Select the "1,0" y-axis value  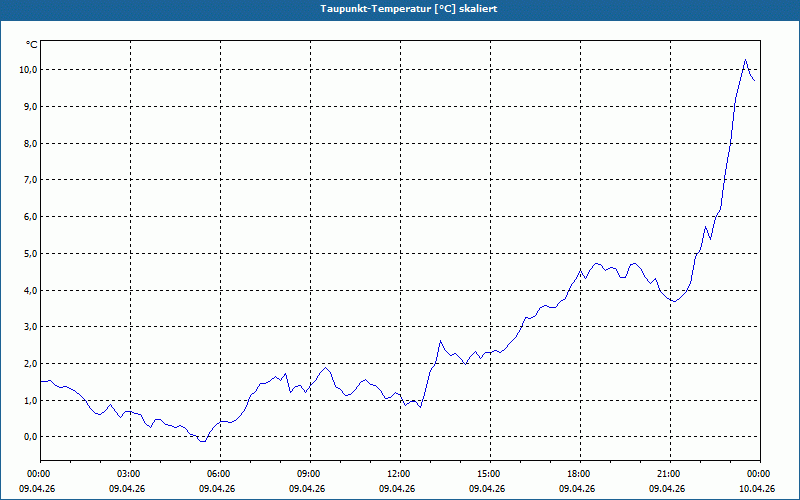[30, 401]
